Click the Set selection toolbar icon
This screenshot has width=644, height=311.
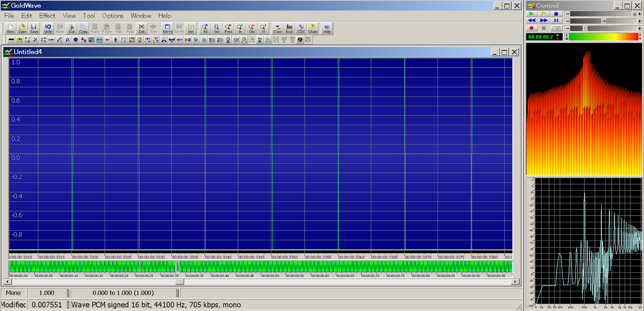coord(191,28)
